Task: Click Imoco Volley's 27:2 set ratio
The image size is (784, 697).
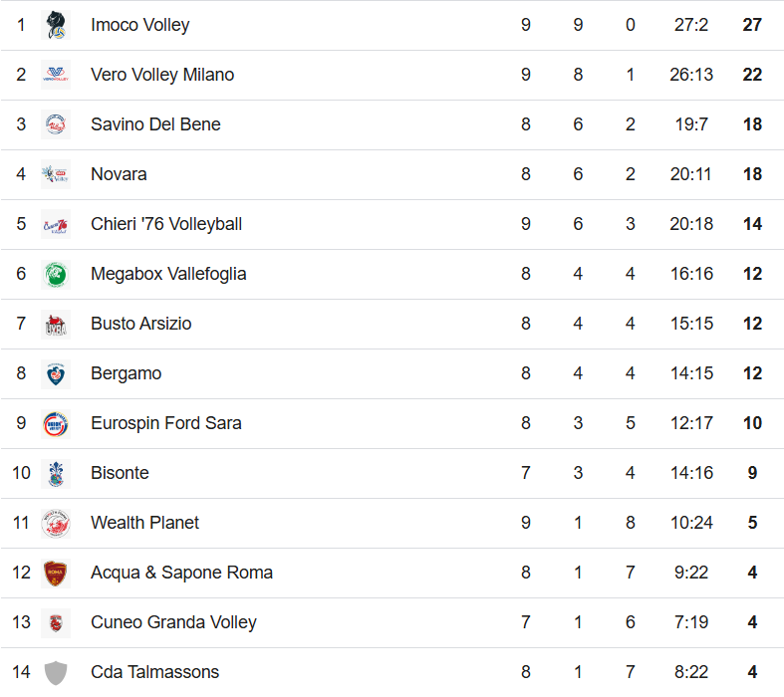Action: [x=691, y=25]
